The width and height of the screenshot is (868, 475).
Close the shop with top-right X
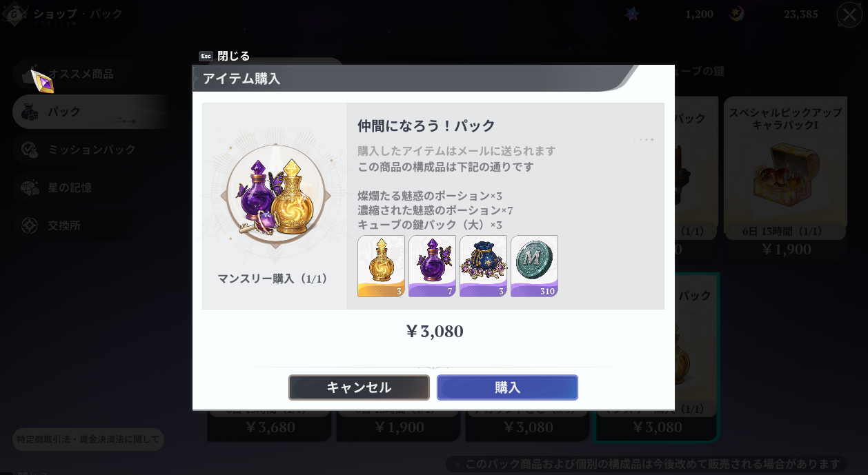[849, 14]
